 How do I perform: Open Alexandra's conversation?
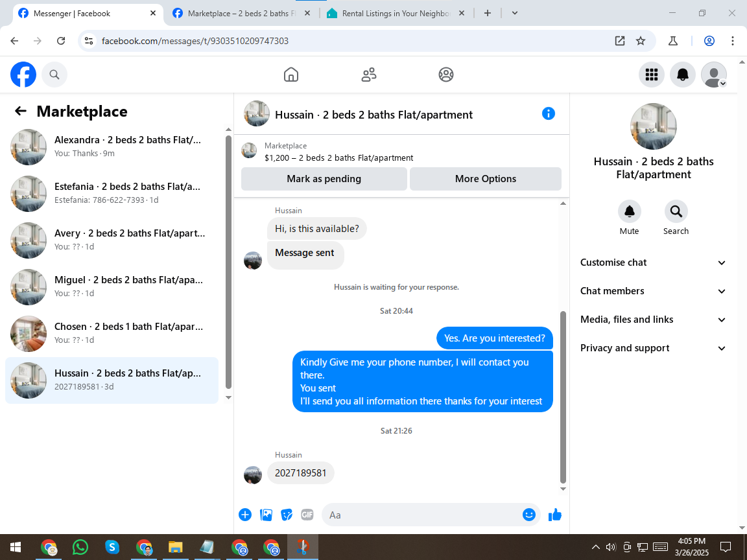[112, 146]
